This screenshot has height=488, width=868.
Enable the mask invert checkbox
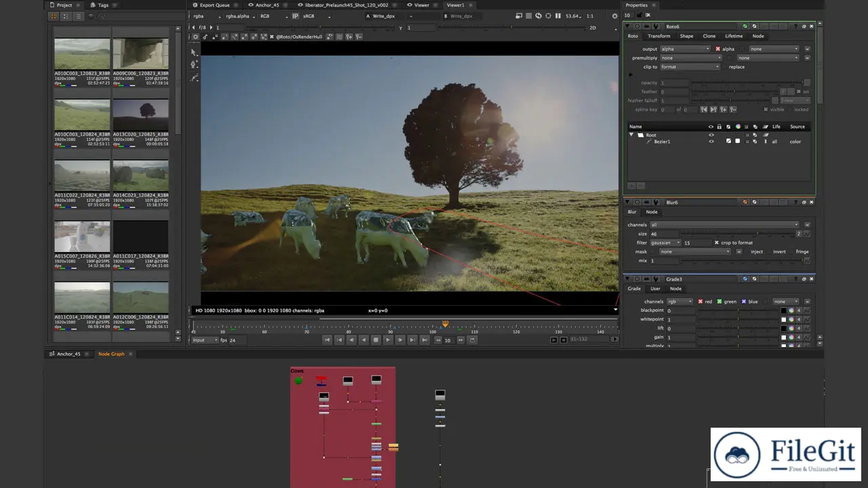tap(768, 251)
